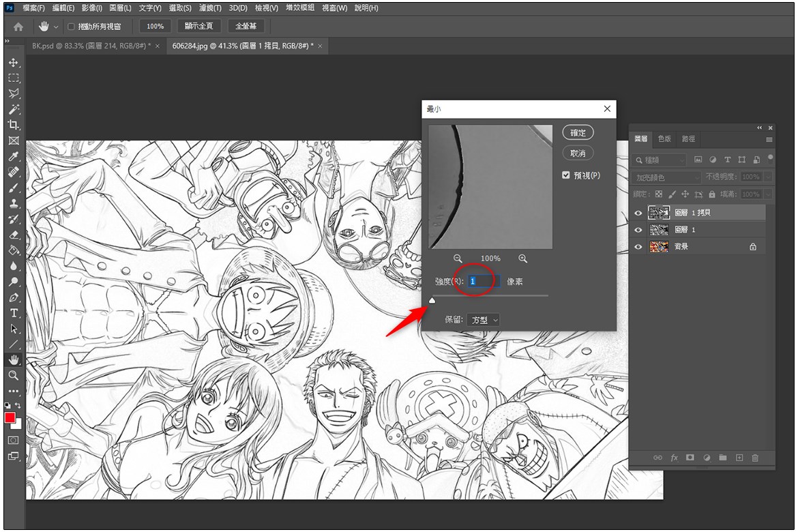Select the Paint Bucket tool

pos(14,250)
